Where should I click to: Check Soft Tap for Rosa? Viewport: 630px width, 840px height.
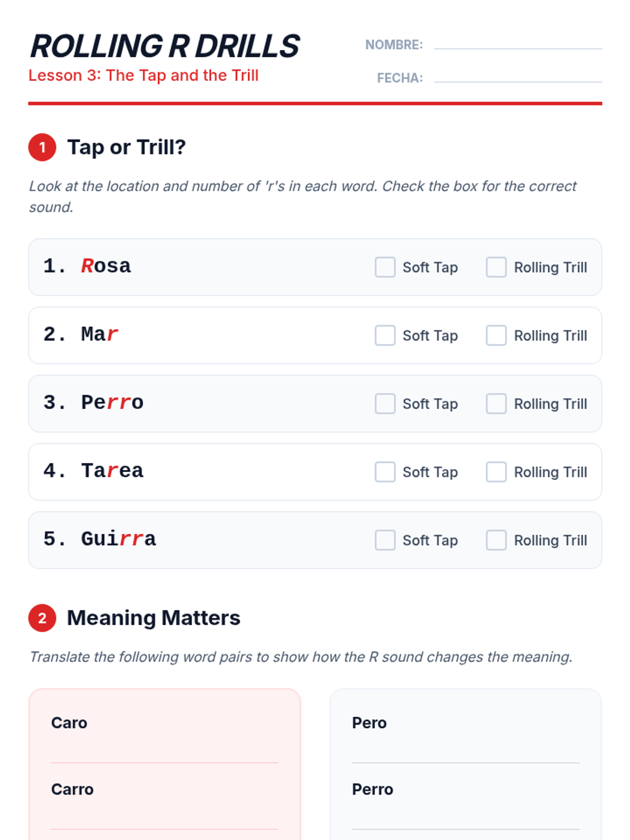coord(385,267)
